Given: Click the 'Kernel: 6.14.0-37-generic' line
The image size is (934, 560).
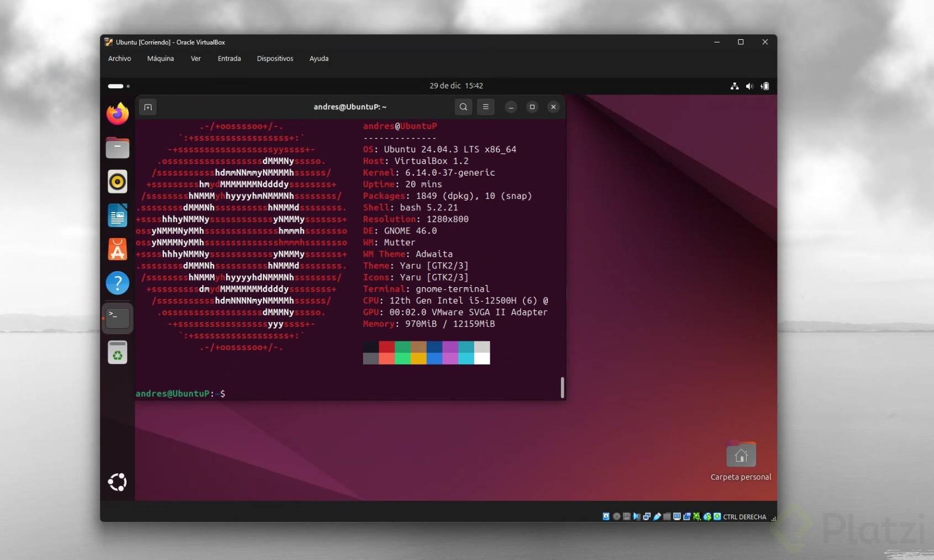Looking at the screenshot, I should [x=429, y=173].
